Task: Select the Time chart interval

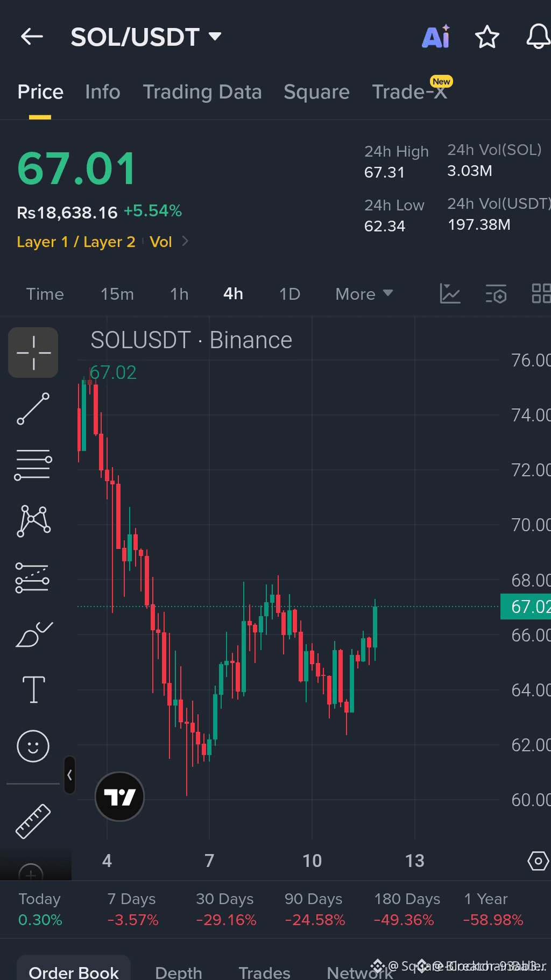Action: coord(45,294)
